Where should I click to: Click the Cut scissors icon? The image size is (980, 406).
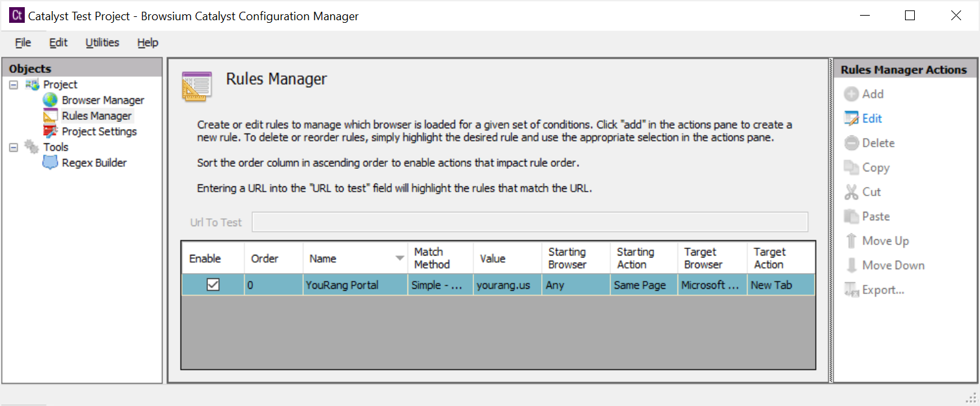853,192
